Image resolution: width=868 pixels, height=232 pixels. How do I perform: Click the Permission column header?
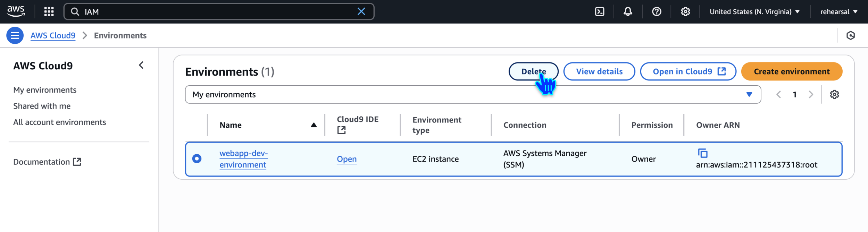coord(652,125)
